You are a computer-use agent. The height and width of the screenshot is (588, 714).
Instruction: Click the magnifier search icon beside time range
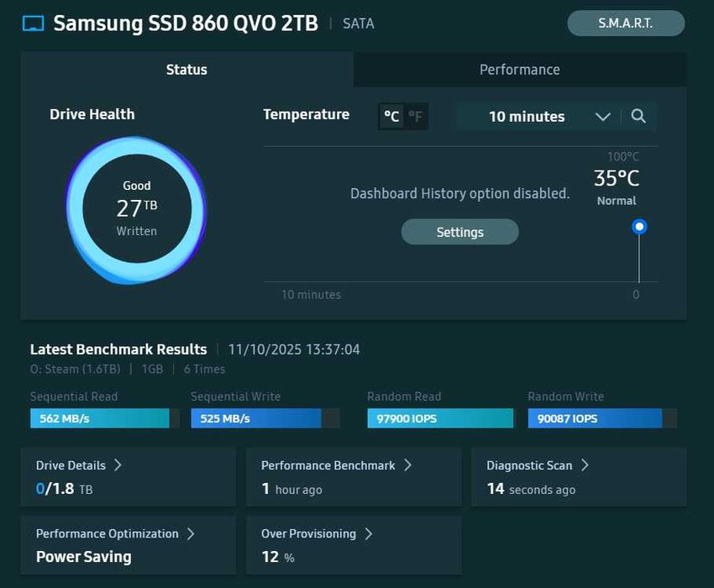[638, 116]
